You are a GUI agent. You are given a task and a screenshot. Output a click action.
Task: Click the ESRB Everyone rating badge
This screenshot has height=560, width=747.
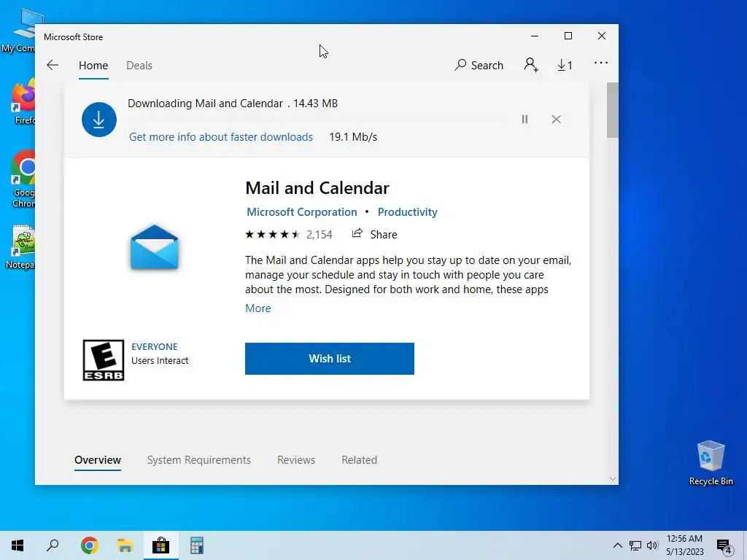(104, 360)
